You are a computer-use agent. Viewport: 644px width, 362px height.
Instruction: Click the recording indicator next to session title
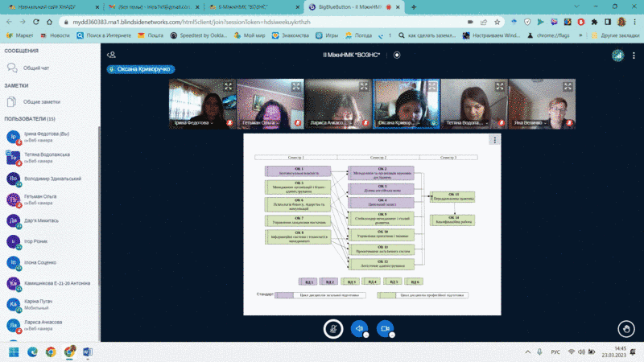(x=397, y=55)
